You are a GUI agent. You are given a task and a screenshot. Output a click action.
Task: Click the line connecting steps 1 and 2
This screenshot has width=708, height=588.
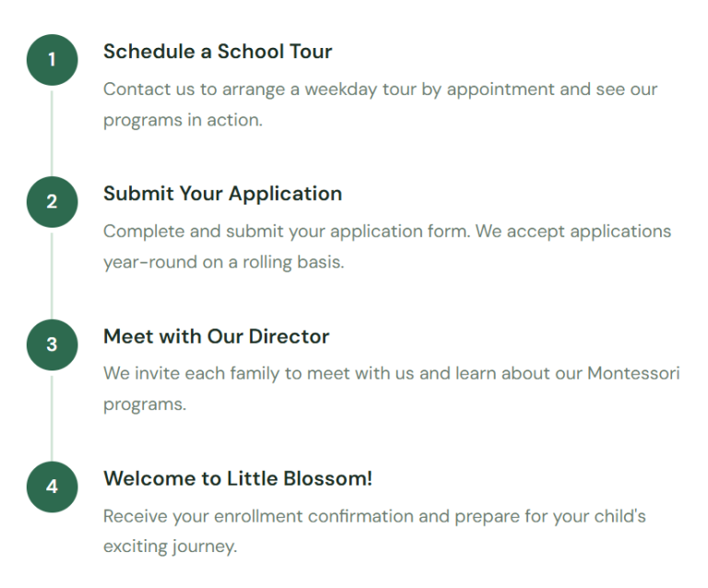coord(52,131)
